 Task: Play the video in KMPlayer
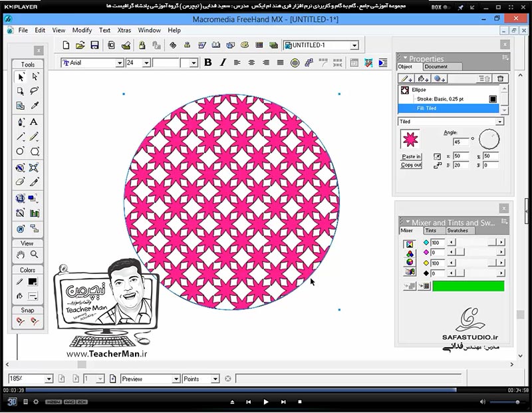265,402
